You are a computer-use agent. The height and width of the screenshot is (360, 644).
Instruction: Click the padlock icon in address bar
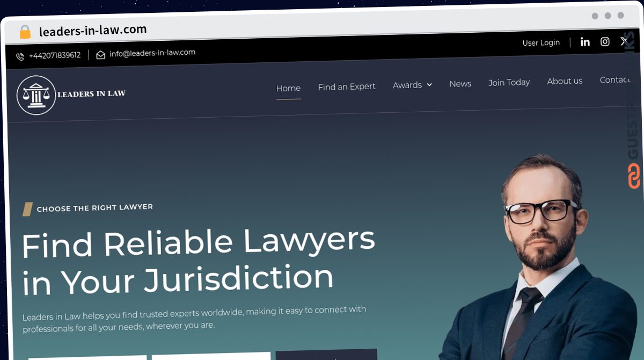click(25, 32)
